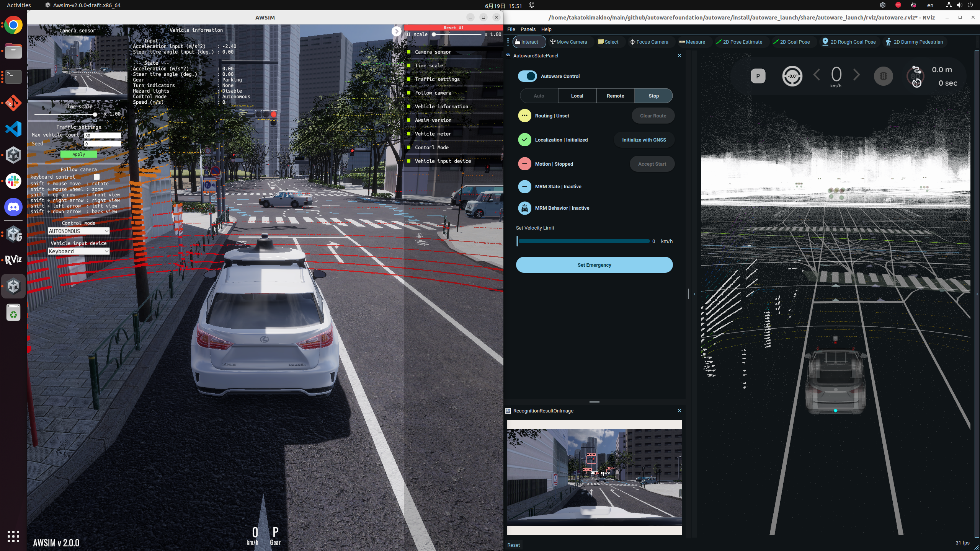Click the Move Camera tool
The width and height of the screenshot is (980, 551).
point(568,42)
